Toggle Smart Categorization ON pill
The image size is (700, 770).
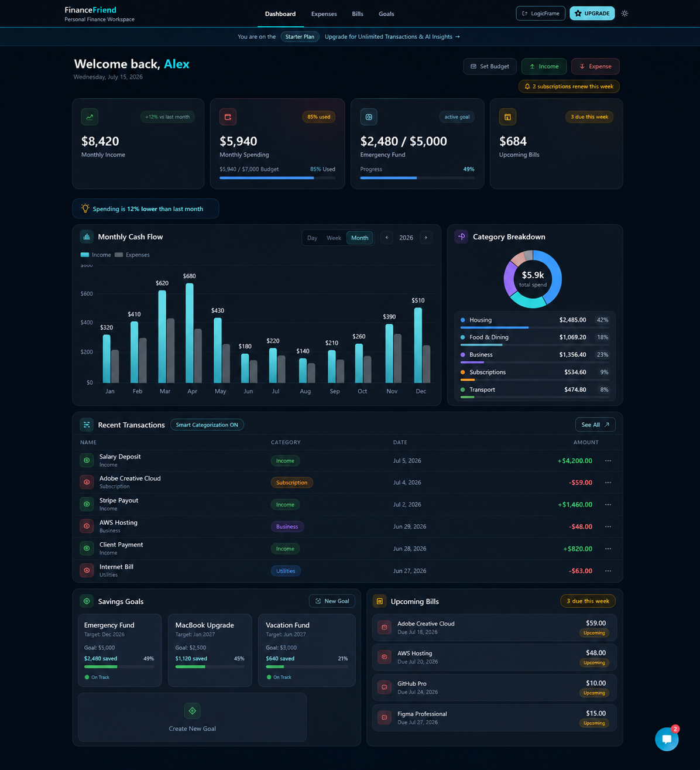coord(207,425)
